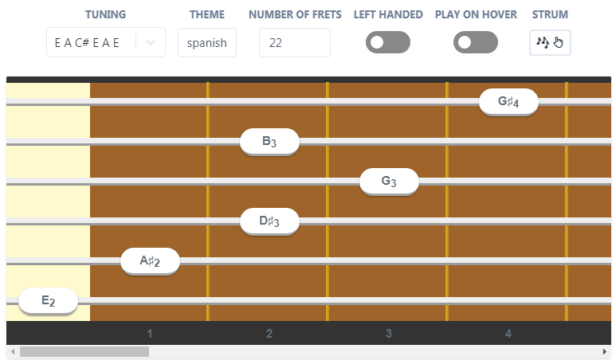Play the B3 note marker
Image resolution: width=616 pixels, height=364 pixels.
[x=269, y=142]
